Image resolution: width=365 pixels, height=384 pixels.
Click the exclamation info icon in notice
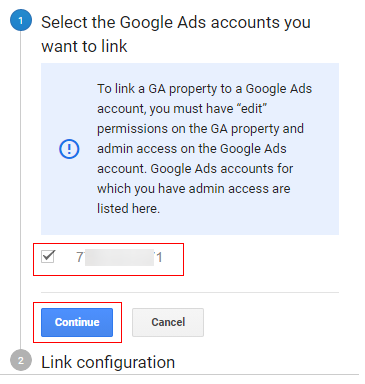coord(69,149)
